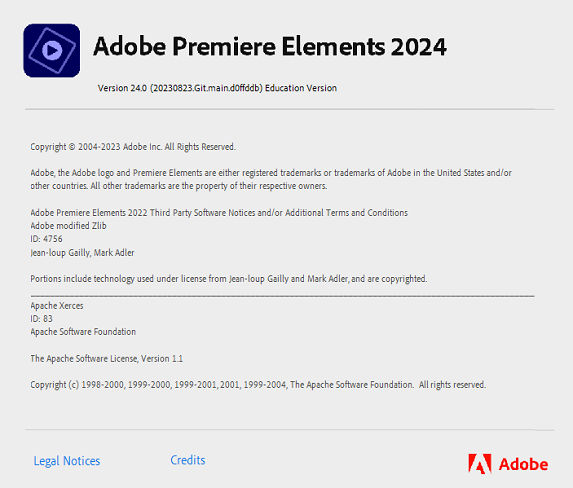Click the 'other countries. All other trademarks' line
The height and width of the screenshot is (488, 573).
(x=179, y=186)
